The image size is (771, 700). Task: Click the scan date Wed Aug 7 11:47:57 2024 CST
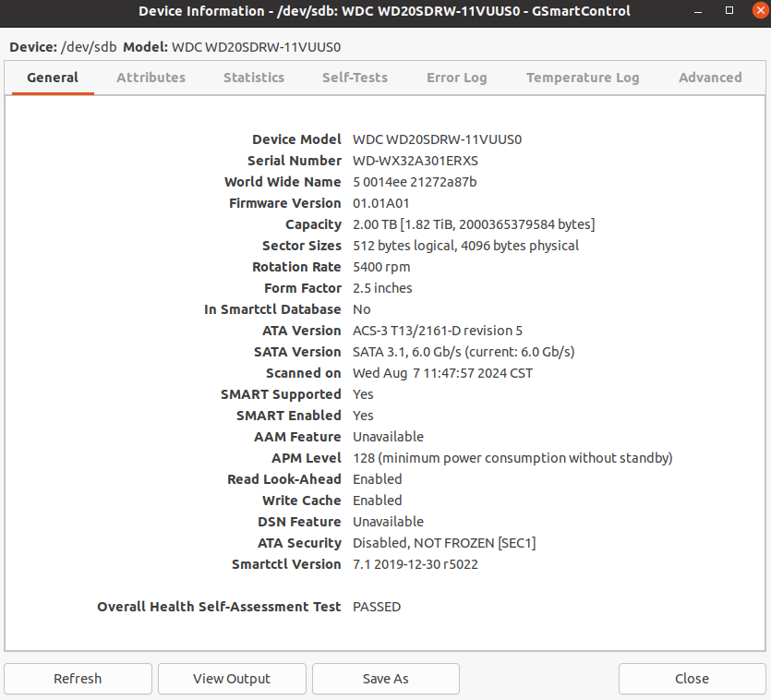pos(442,373)
